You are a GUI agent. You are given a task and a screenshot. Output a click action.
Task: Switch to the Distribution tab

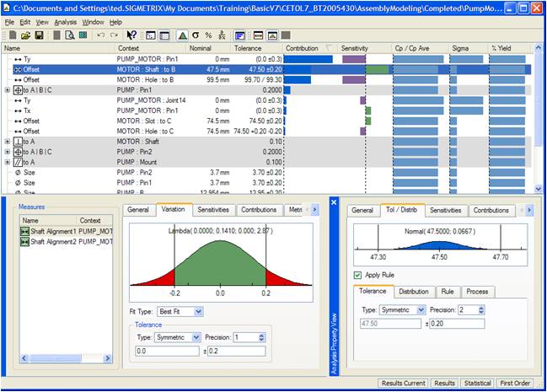(x=413, y=292)
